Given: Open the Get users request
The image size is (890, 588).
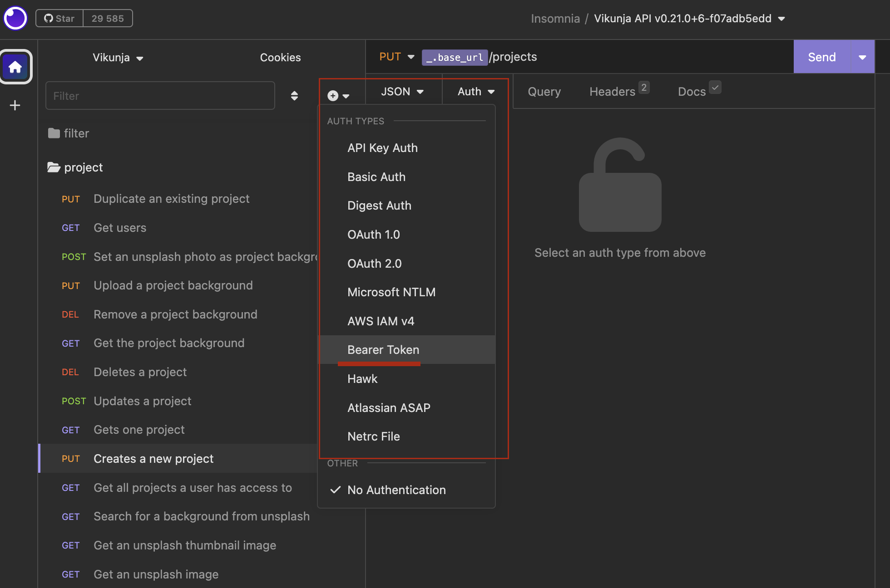Looking at the screenshot, I should point(120,228).
